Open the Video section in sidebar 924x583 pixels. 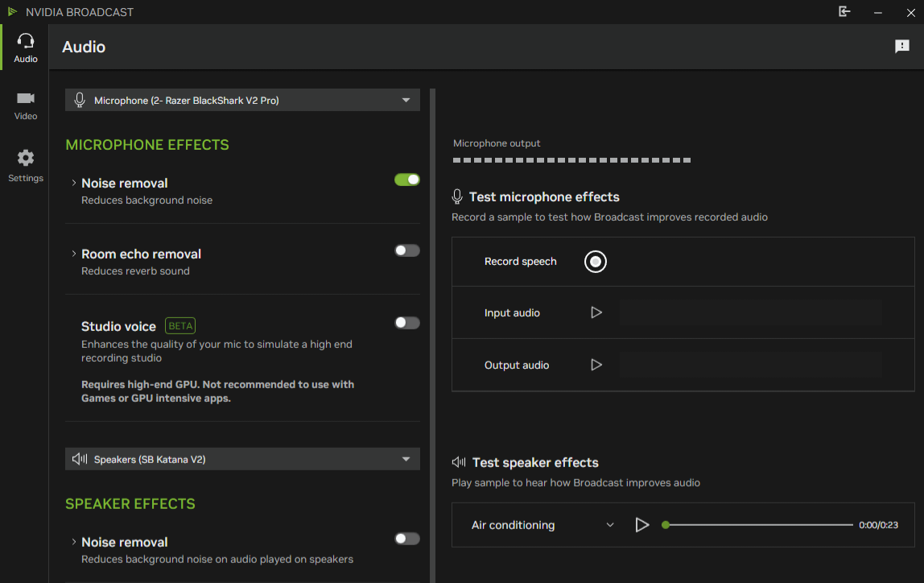[26, 105]
